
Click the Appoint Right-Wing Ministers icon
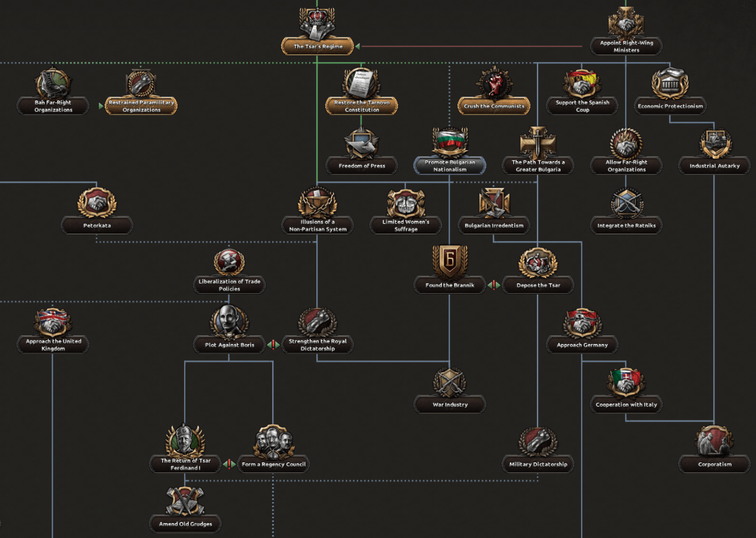coord(626,24)
